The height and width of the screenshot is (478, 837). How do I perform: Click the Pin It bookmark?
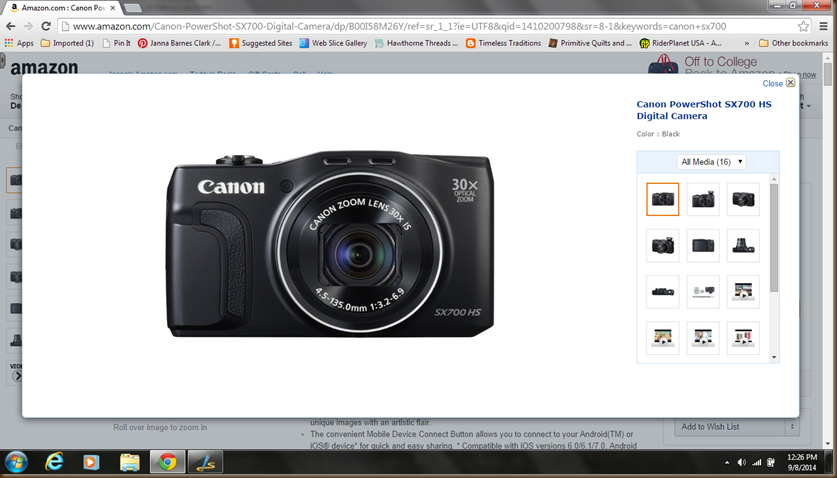coord(116,43)
